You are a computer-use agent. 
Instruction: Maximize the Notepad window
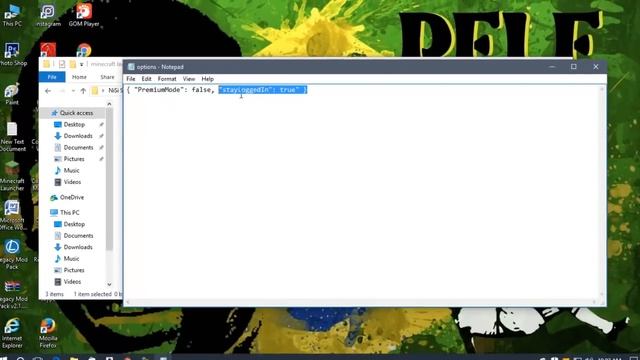573,67
